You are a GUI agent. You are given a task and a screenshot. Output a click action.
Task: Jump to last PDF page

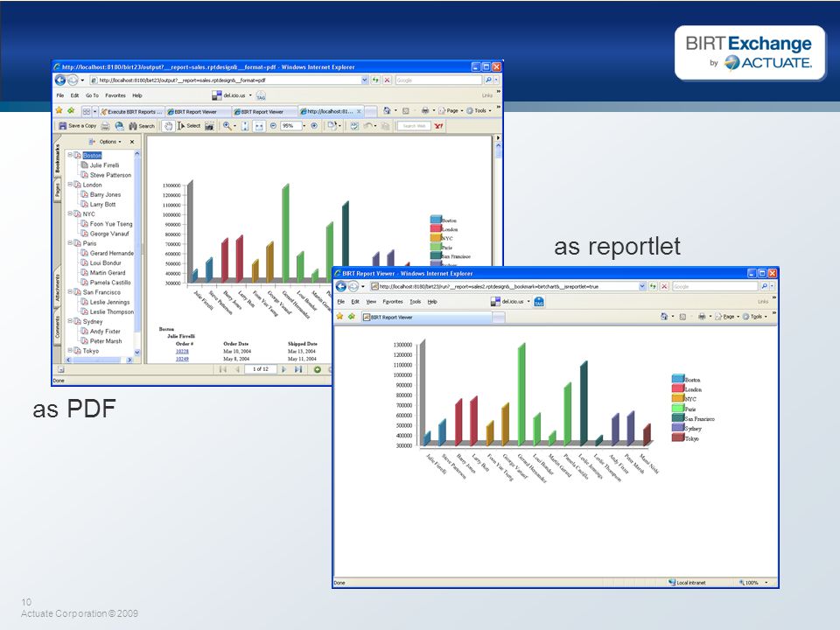[x=298, y=369]
